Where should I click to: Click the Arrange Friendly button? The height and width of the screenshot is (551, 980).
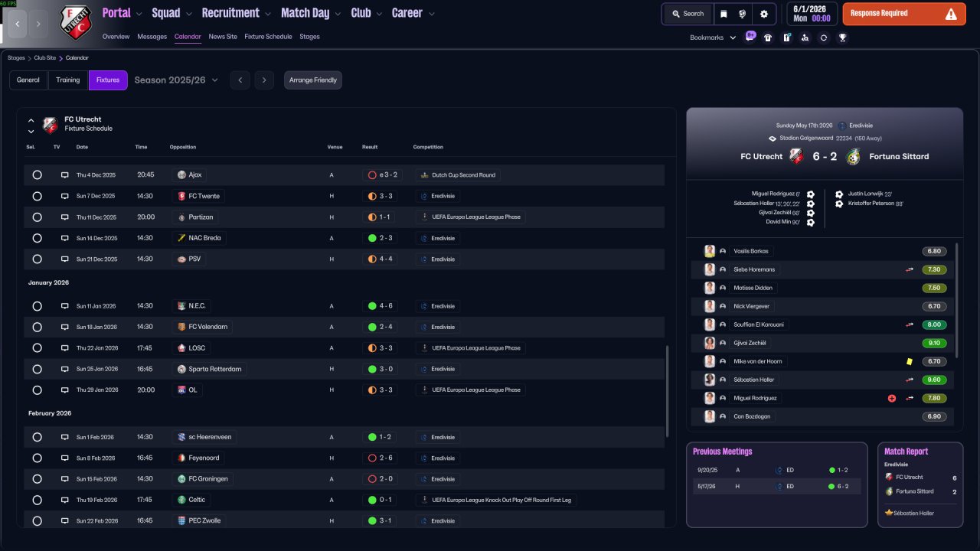click(x=313, y=80)
